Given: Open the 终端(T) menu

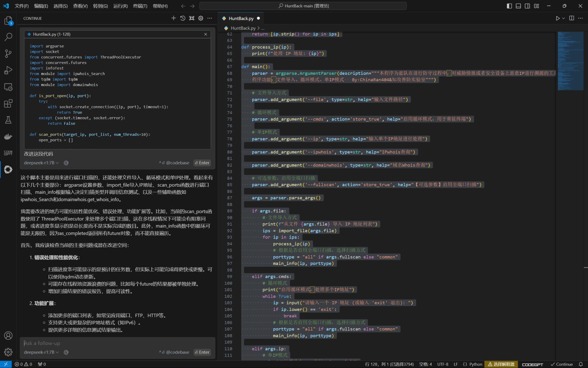Looking at the screenshot, I should 140,6.
